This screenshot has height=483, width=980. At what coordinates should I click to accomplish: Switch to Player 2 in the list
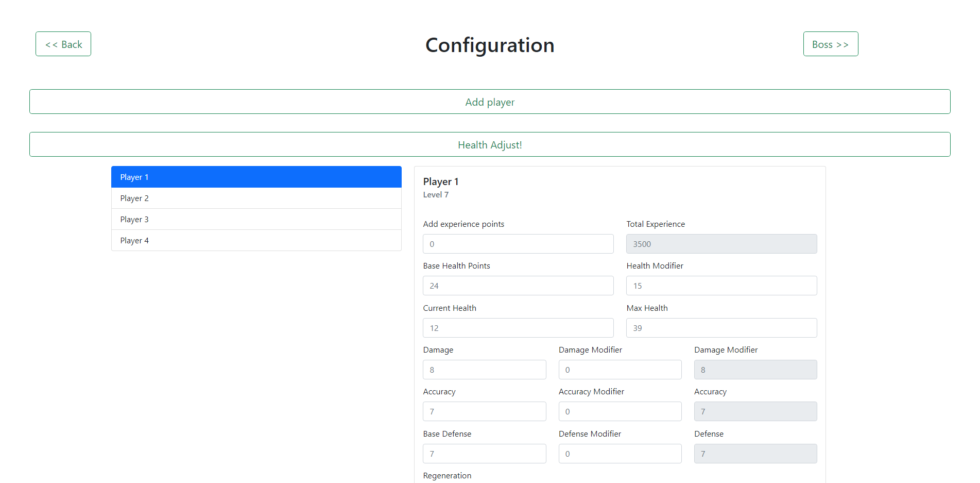256,198
